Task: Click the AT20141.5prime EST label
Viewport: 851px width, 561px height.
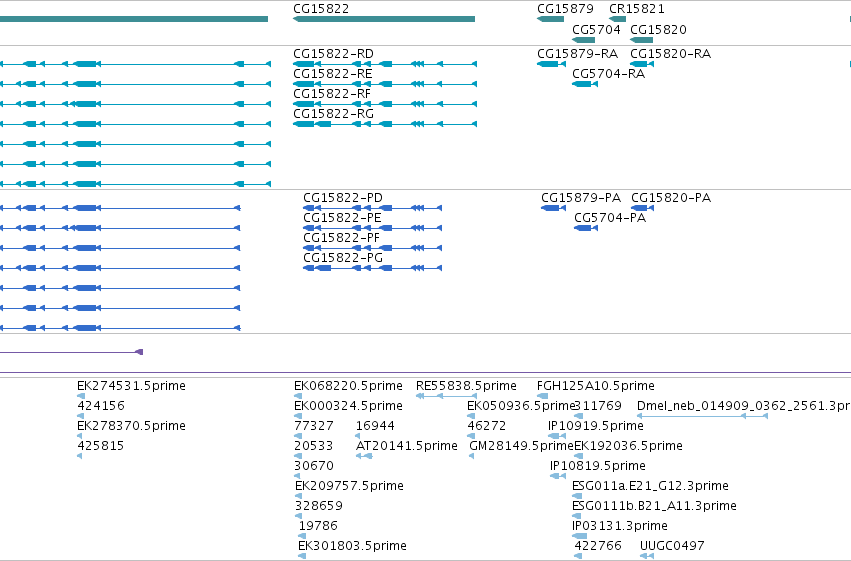Action: 407,446
